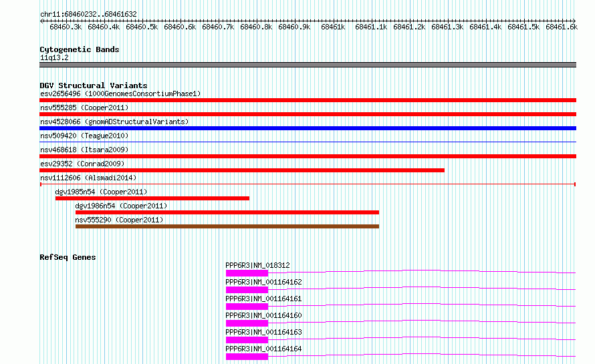Viewport: 595px width, 364px height.
Task: Select PPP6R3|NM_001164161 transcript label
Action: coord(263,299)
